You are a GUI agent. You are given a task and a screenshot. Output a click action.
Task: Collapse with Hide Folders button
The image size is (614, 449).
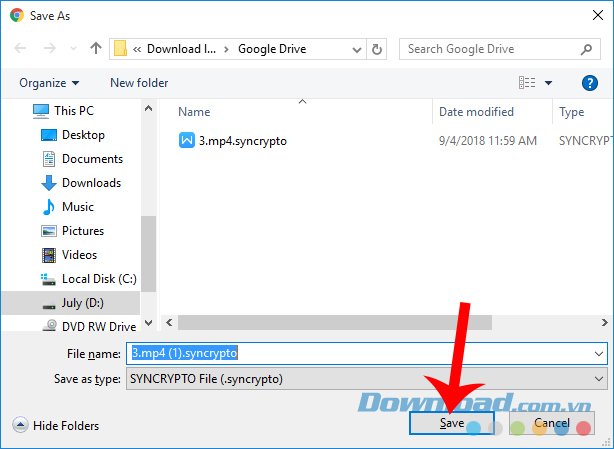pyautogui.click(x=56, y=426)
